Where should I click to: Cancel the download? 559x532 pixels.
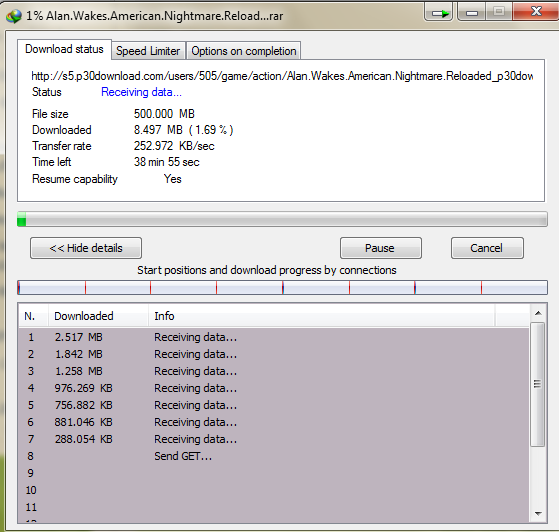487,248
